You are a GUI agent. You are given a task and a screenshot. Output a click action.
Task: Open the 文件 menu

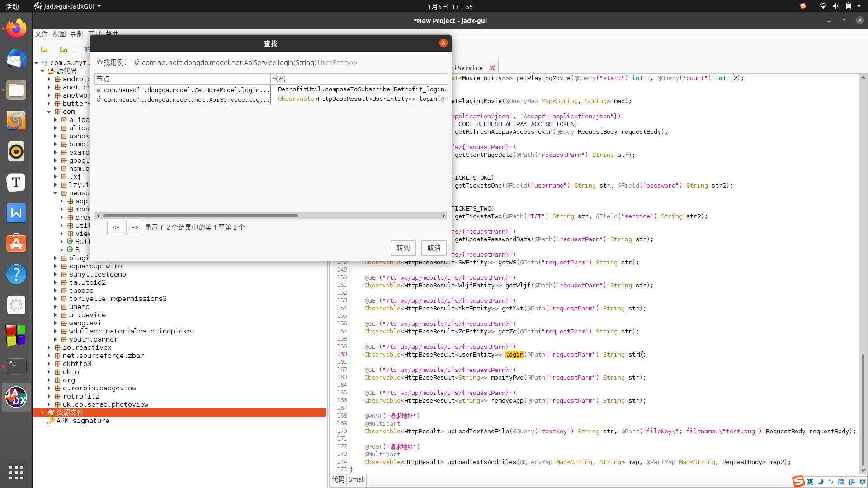point(41,34)
